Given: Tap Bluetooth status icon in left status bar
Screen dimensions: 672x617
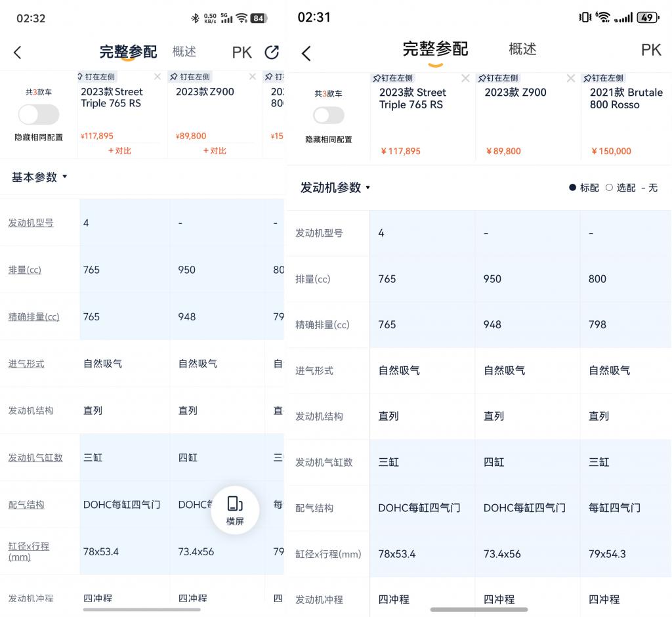Looking at the screenshot, I should (195, 18).
